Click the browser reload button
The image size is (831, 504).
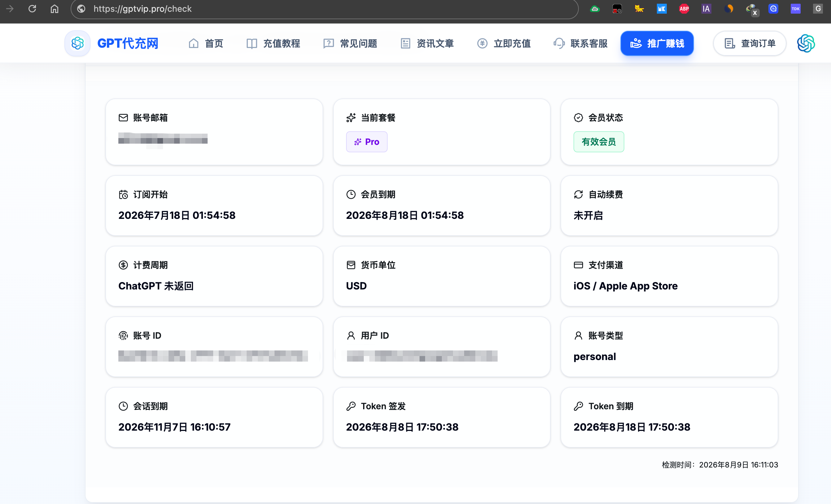[x=32, y=8]
